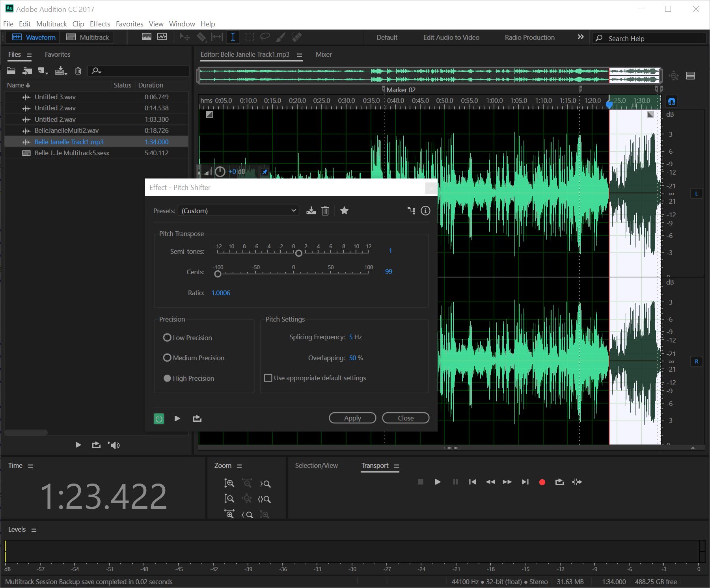Toggle auto-play speaker in Files panel

[114, 445]
